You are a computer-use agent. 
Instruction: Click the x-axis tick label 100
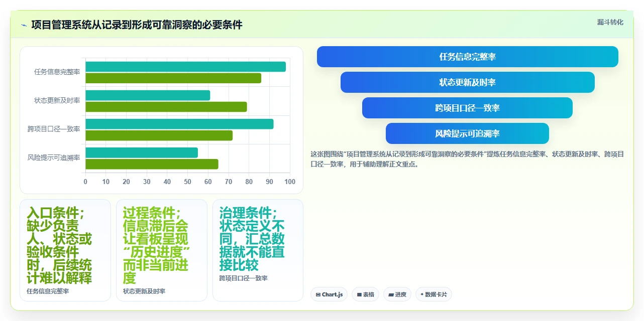point(290,182)
